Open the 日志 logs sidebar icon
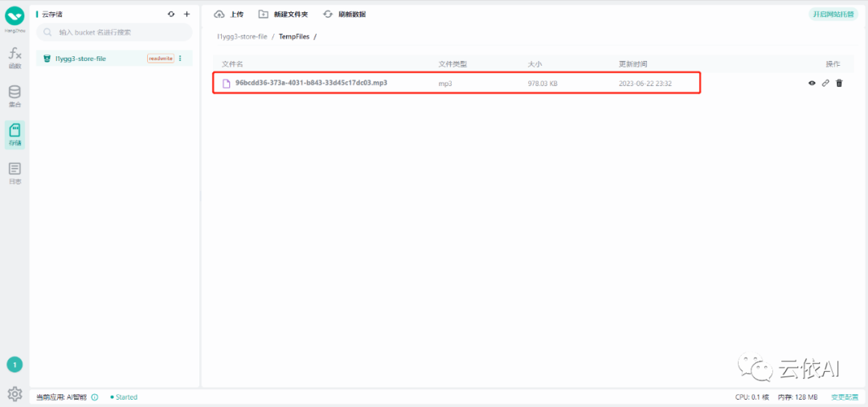 pos(15,173)
